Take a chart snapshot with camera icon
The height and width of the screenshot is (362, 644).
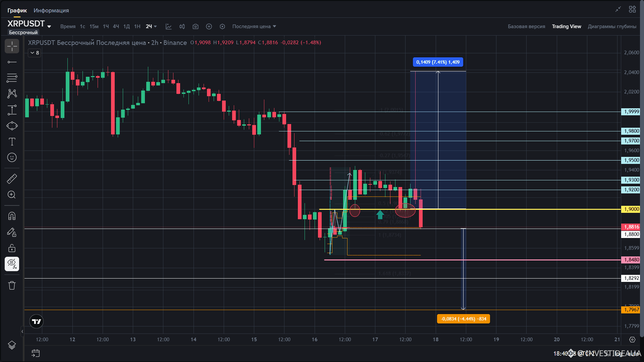click(x=196, y=26)
